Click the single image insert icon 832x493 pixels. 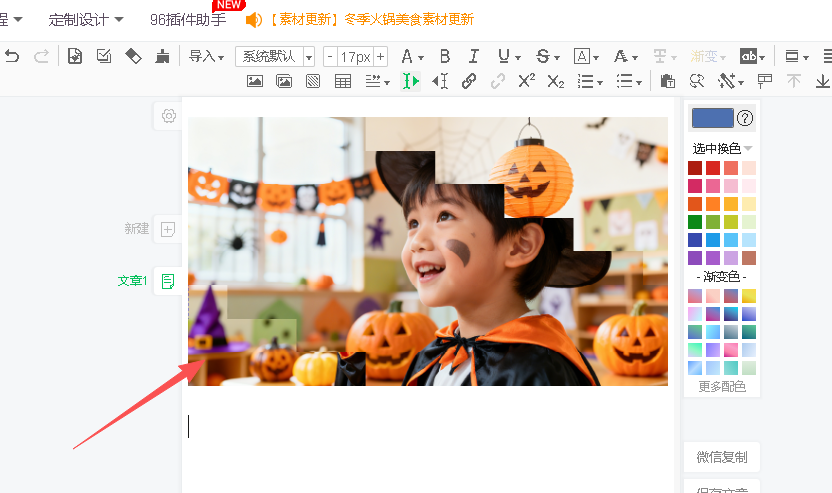coord(255,81)
